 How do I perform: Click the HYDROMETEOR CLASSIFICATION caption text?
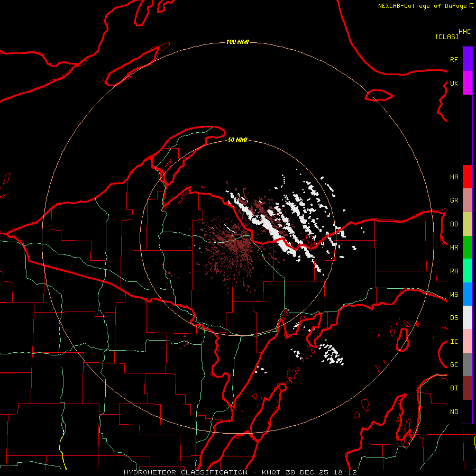(186, 472)
